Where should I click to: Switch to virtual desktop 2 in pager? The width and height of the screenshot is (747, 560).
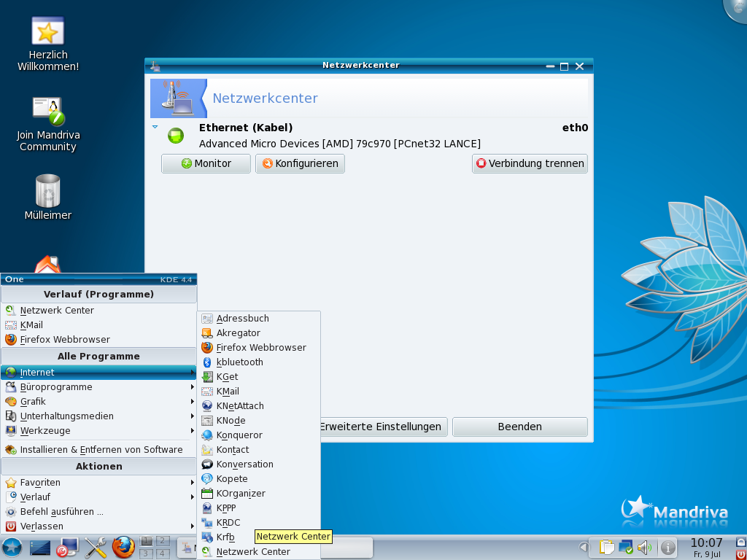[163, 541]
